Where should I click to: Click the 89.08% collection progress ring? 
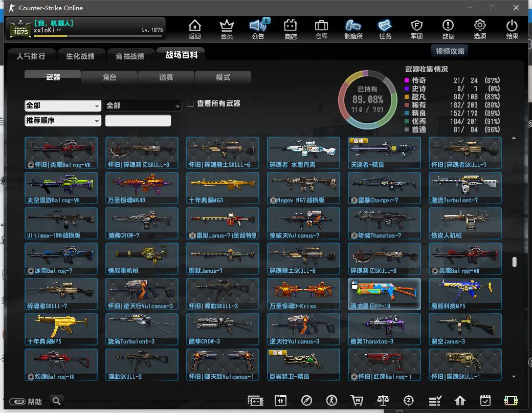click(367, 99)
